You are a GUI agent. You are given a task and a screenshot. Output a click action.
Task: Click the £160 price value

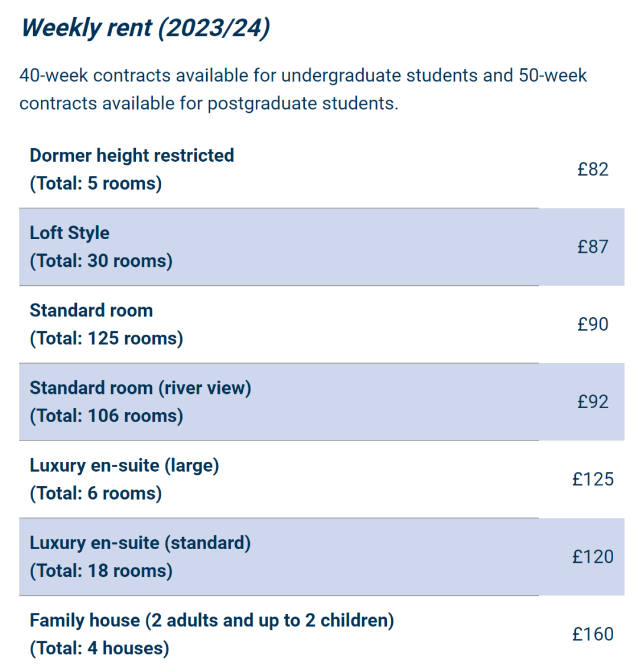point(593,635)
